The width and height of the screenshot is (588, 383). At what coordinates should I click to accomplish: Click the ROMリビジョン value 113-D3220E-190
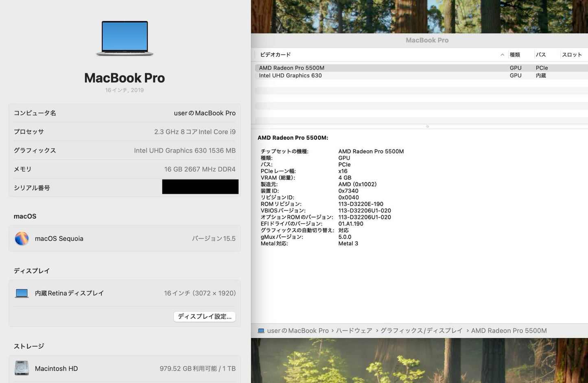[361, 204]
